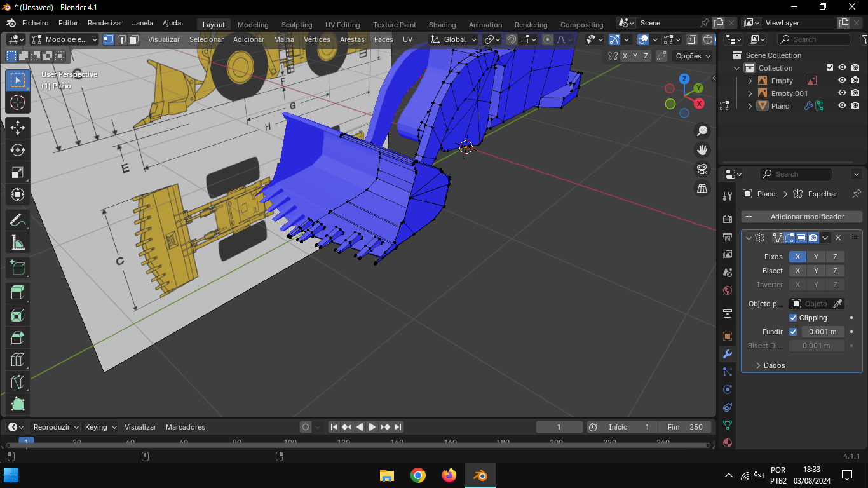Select the Scale tool

pyautogui.click(x=18, y=172)
